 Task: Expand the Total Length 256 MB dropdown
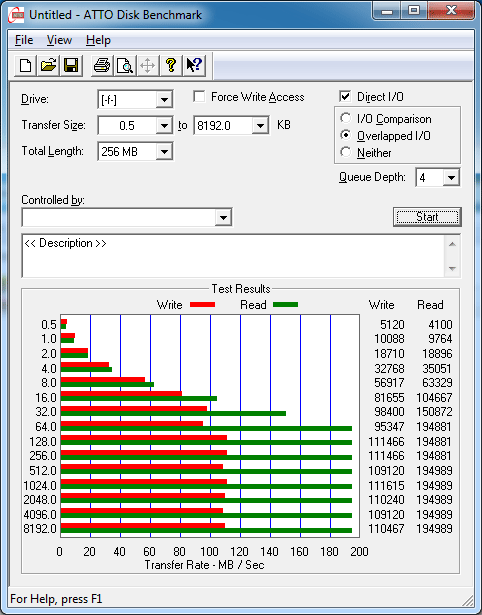[164, 151]
